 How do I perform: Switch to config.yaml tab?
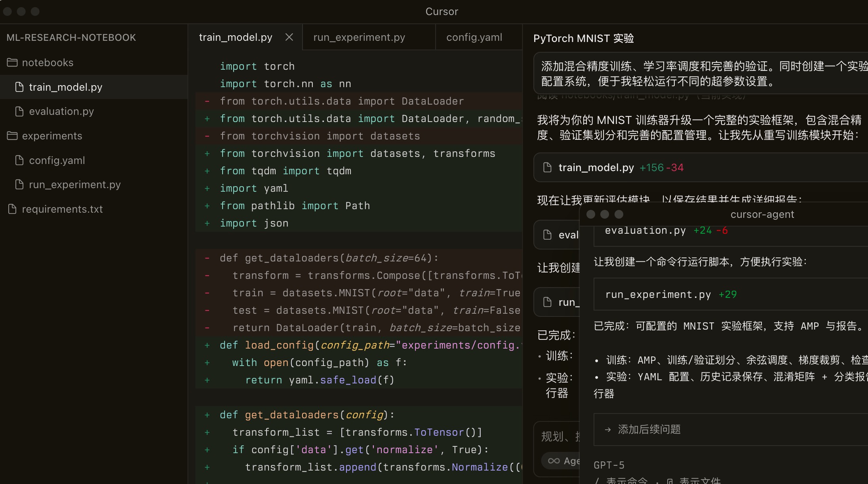[474, 37]
